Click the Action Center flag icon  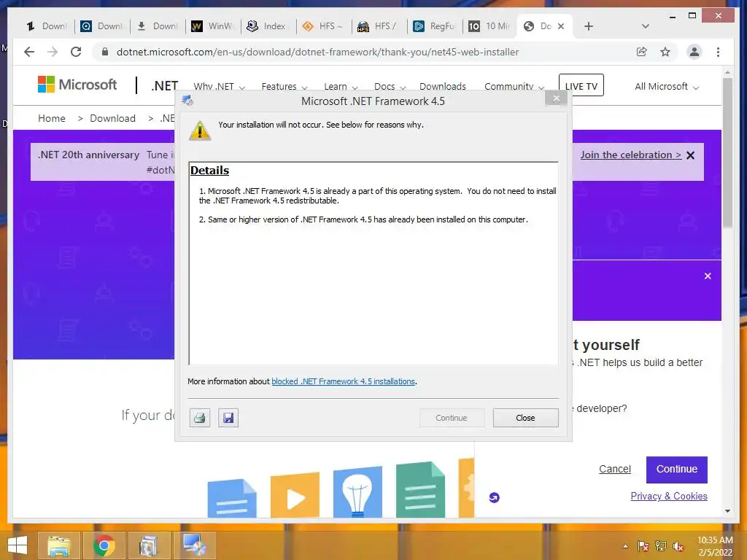[x=643, y=546]
